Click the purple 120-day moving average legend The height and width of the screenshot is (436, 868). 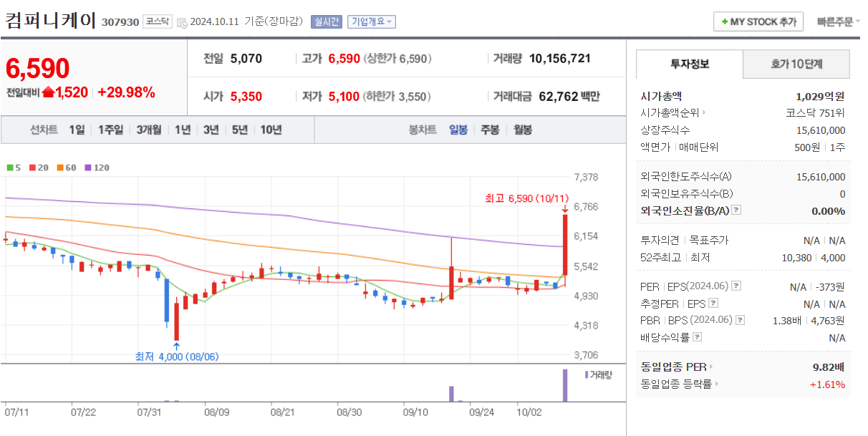[x=97, y=168]
